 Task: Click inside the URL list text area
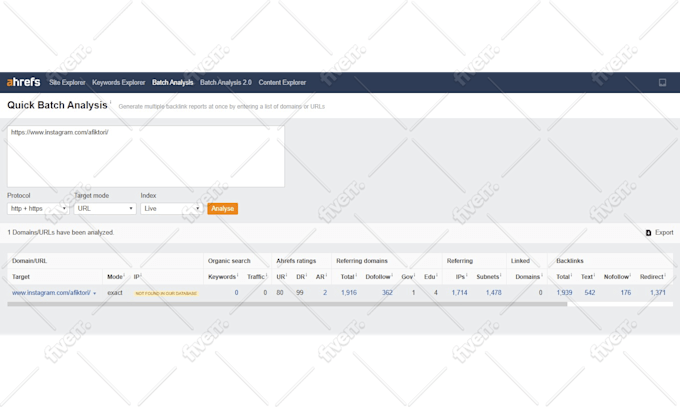[x=146, y=157]
